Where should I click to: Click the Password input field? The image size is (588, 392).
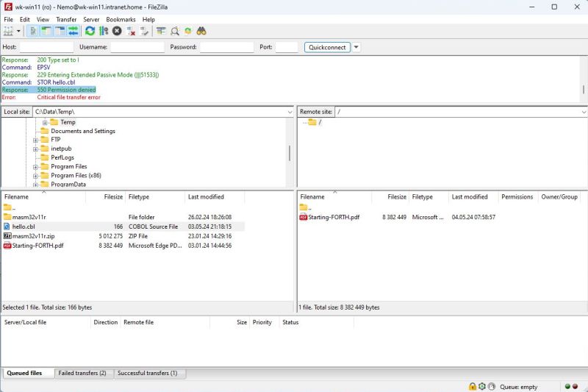pyautogui.click(x=226, y=47)
